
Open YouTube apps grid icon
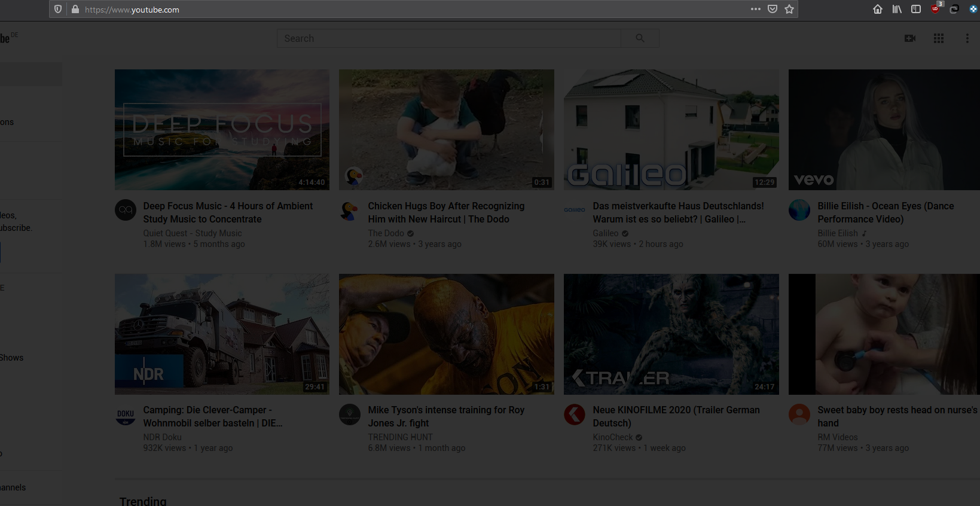939,38
